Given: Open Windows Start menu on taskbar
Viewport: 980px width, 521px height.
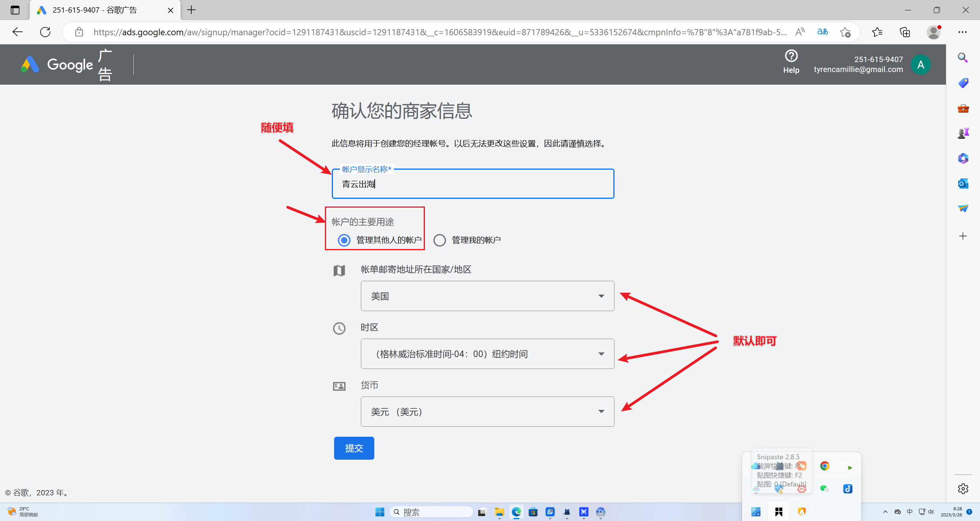Looking at the screenshot, I should pyautogui.click(x=379, y=512).
